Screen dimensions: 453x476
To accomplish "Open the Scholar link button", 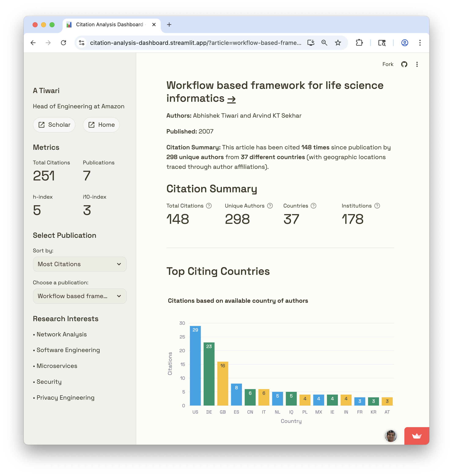I will [x=54, y=125].
